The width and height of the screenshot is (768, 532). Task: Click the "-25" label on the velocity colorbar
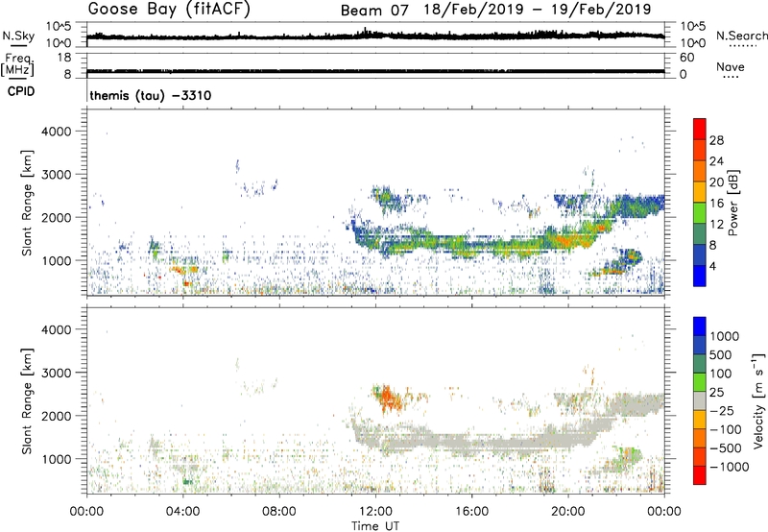point(721,411)
